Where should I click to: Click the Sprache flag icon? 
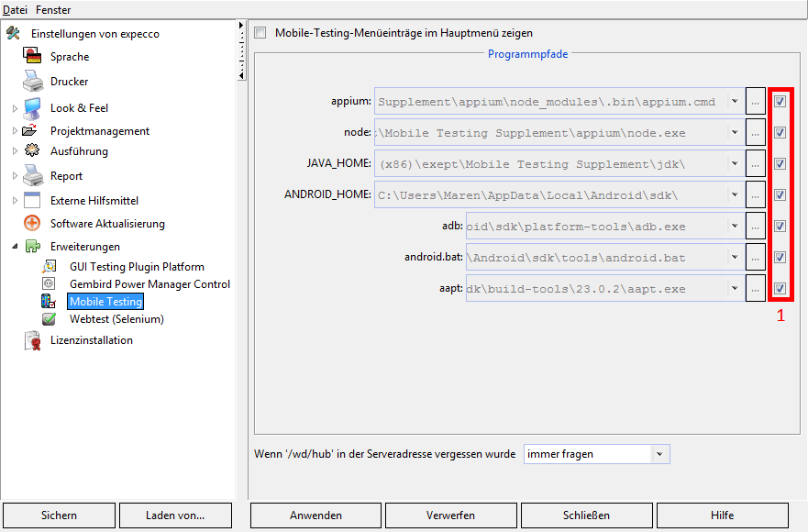click(32, 57)
